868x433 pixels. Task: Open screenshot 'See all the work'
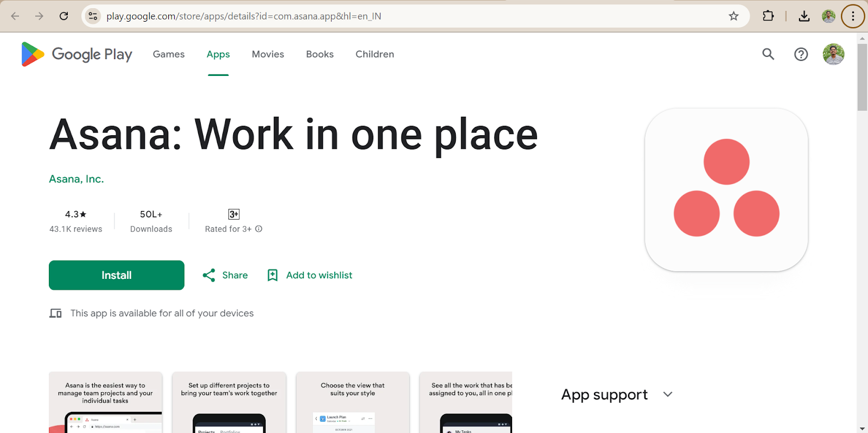point(466,403)
